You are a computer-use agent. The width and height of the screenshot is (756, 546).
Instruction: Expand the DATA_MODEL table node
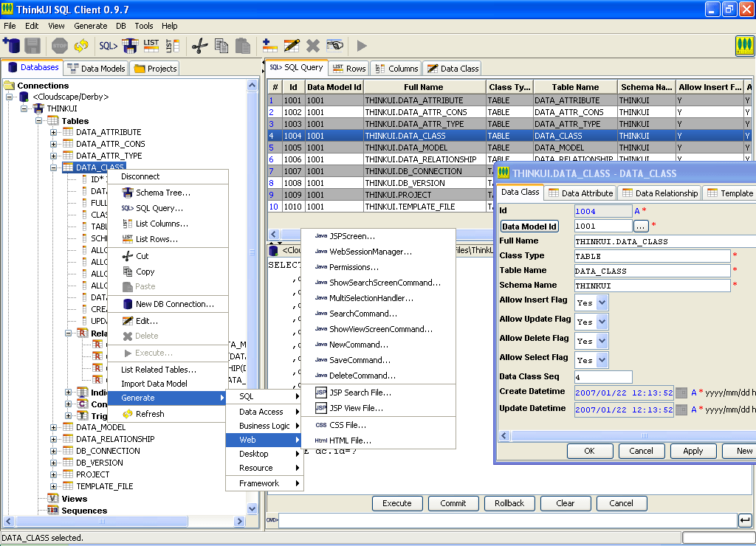point(53,427)
